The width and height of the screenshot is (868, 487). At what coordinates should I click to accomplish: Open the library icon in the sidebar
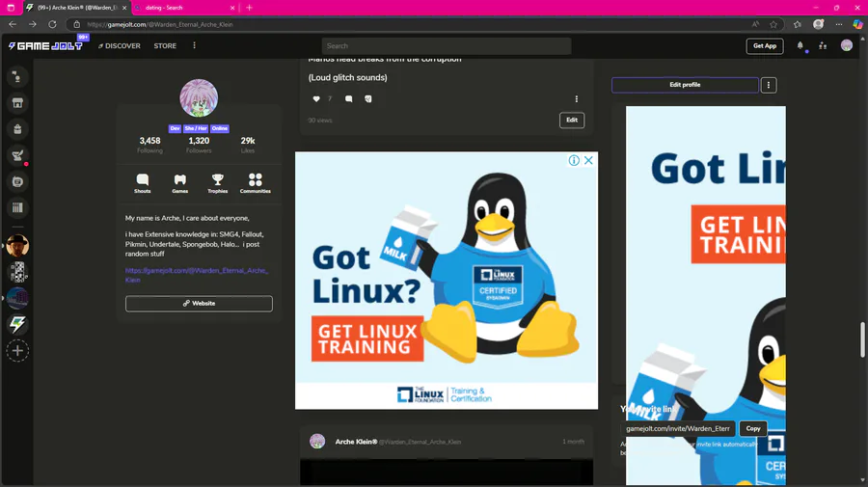[x=17, y=207]
